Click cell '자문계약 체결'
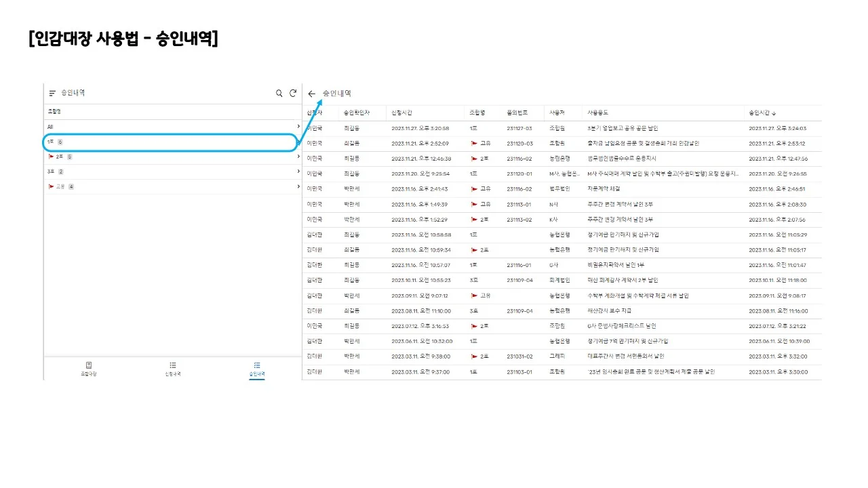The height and width of the screenshot is (488, 868). [604, 189]
